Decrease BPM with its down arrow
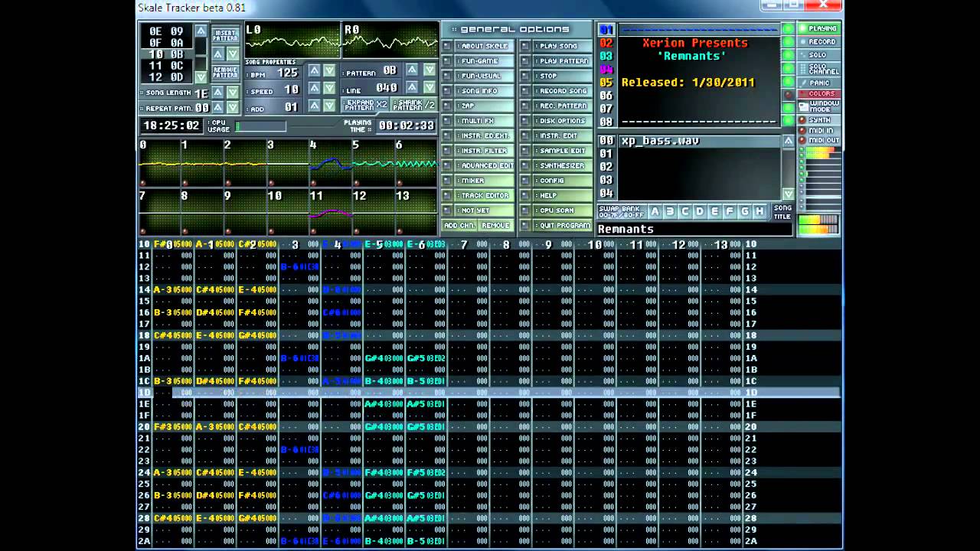The height and width of the screenshot is (551, 980). click(x=329, y=71)
